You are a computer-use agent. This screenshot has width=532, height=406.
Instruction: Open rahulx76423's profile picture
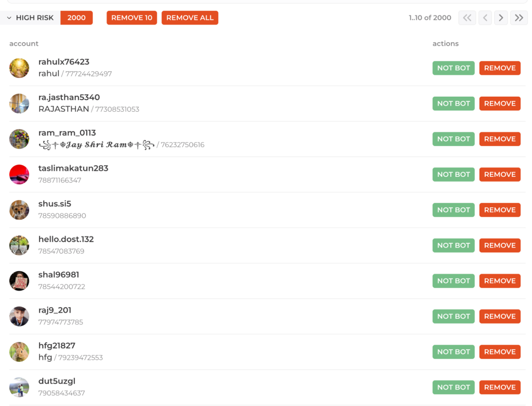tap(19, 68)
